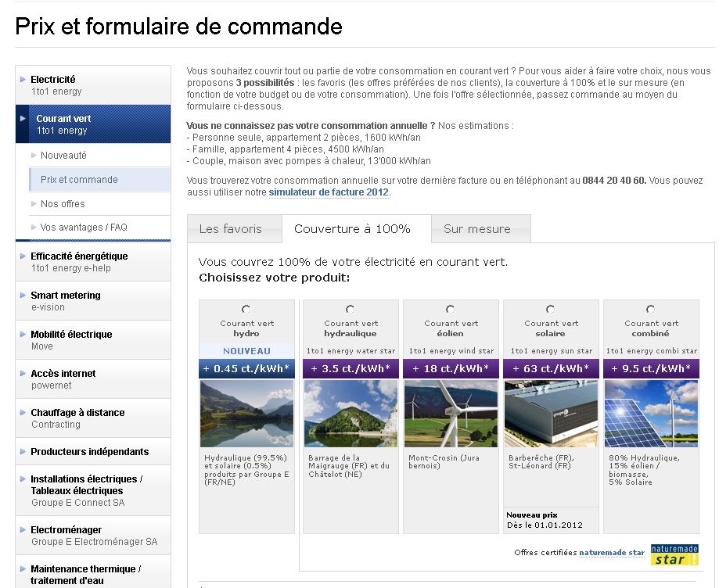This screenshot has width=719, height=588.
Task: Click the small arrow next to Nouveauté
Action: coord(34,156)
